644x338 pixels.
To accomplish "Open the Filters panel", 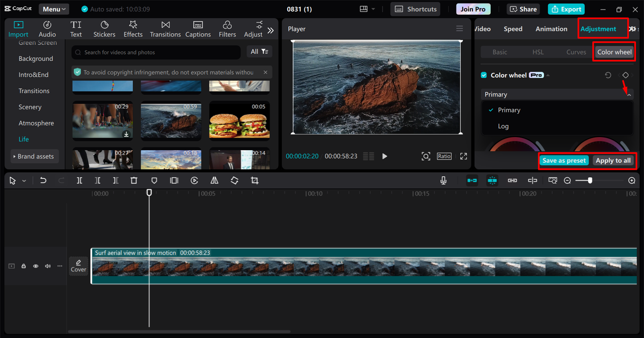I will (227, 29).
